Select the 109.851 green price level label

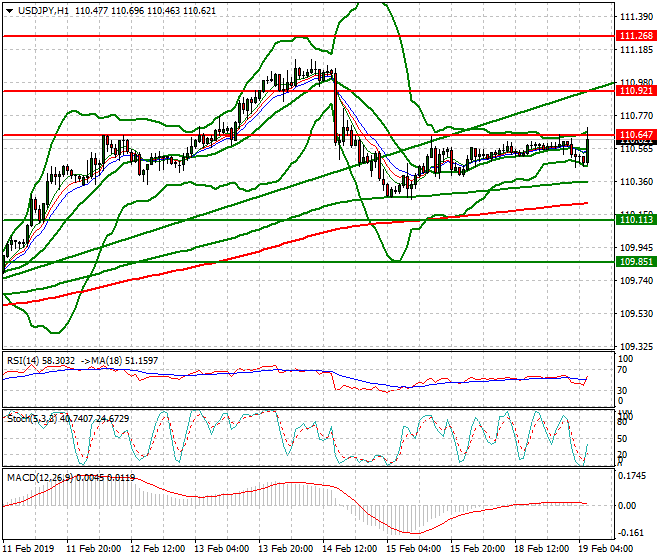point(636,261)
